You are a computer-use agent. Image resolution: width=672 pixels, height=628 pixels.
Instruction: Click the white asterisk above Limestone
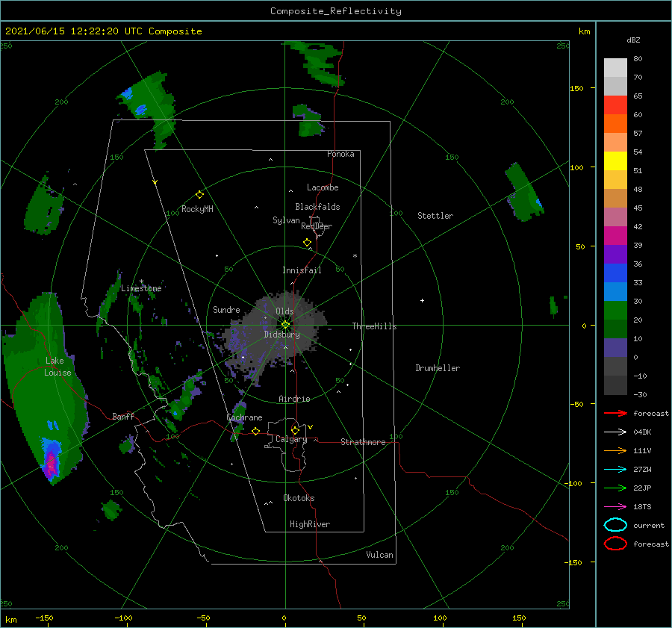(141, 282)
